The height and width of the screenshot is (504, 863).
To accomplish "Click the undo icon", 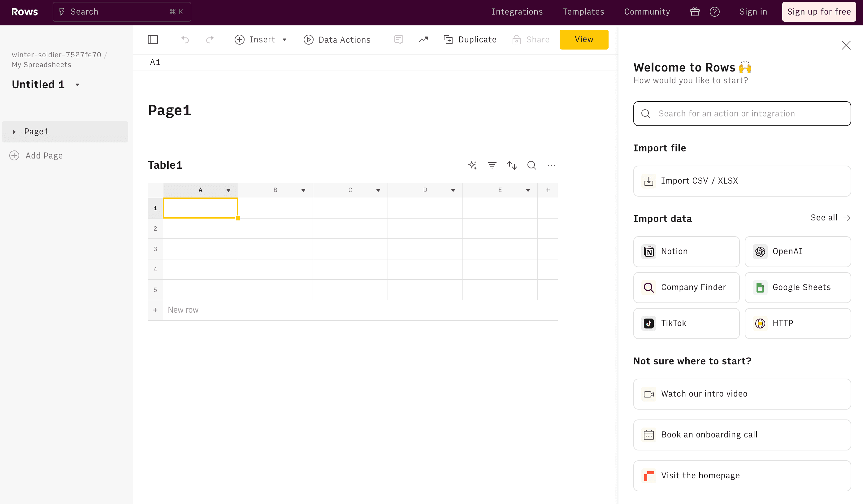I will 185,39.
